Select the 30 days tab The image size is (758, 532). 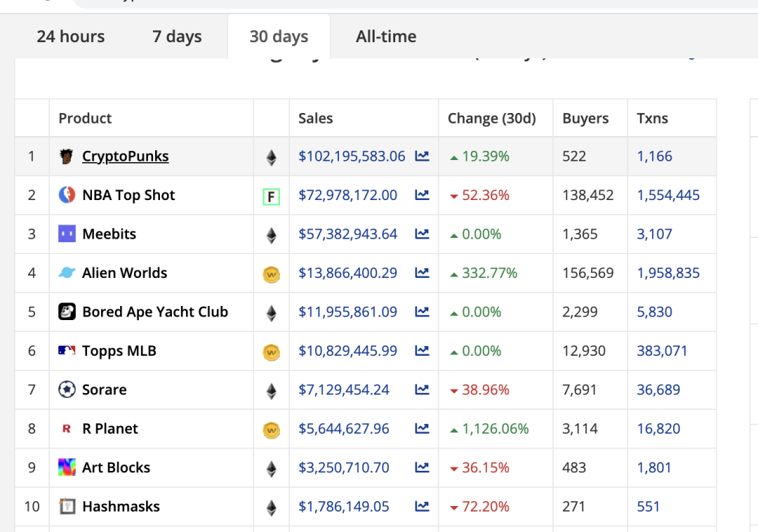(279, 36)
